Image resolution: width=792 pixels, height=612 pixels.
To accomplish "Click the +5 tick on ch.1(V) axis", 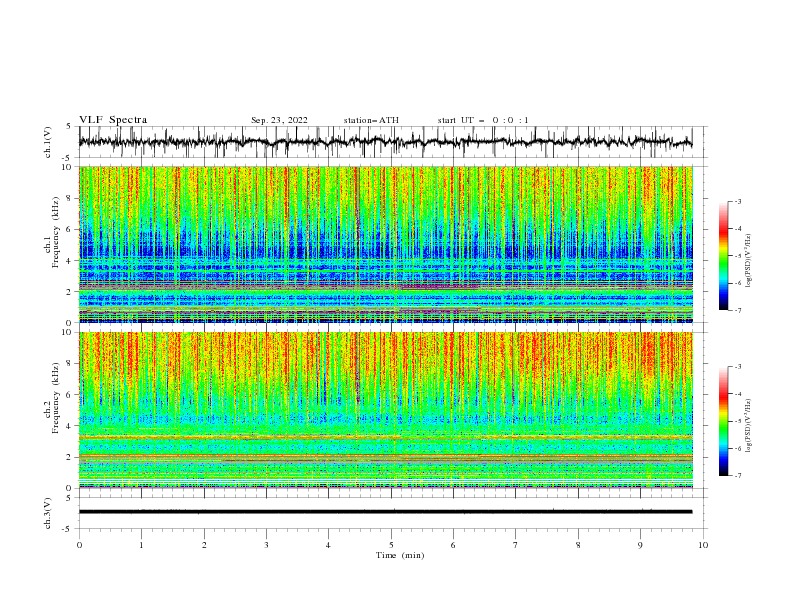I will (x=69, y=127).
